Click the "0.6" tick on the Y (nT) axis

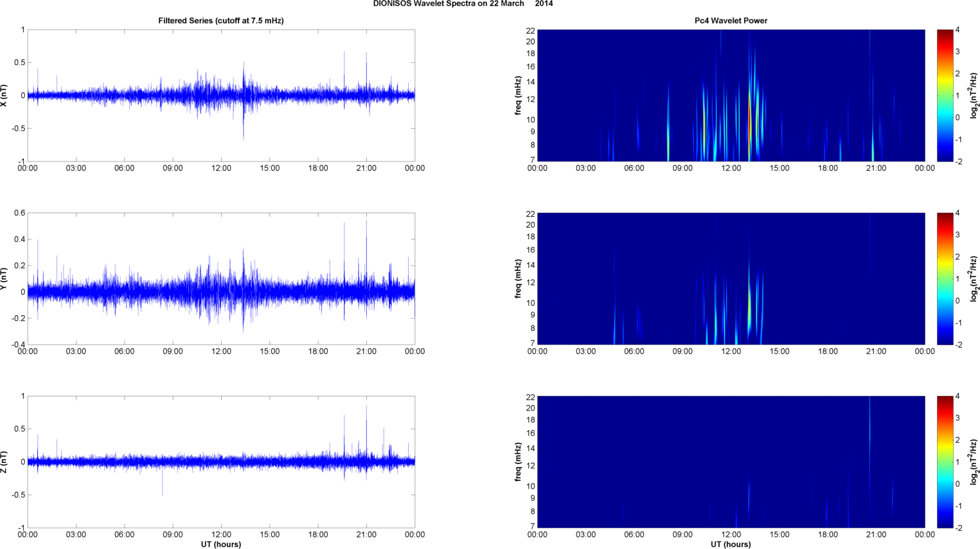[x=19, y=213]
